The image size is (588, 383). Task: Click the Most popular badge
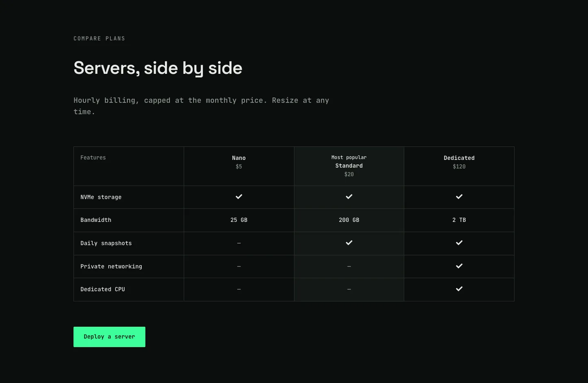coord(349,157)
